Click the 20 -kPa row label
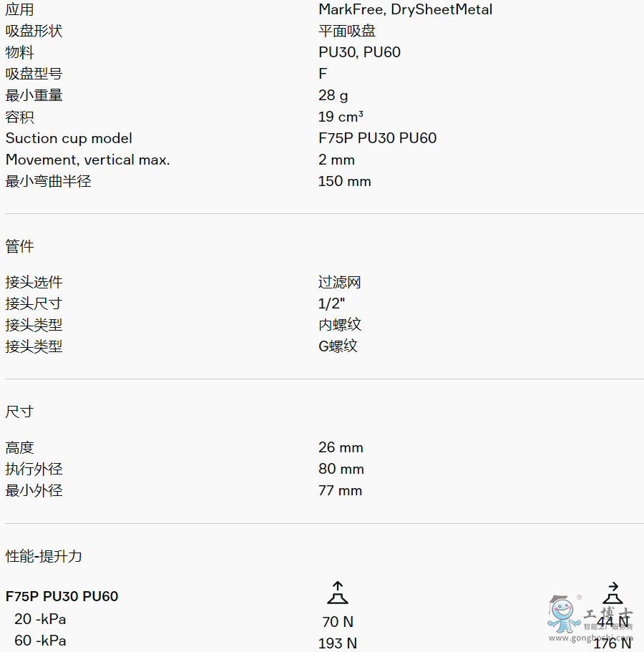The image size is (644, 652). [x=40, y=619]
